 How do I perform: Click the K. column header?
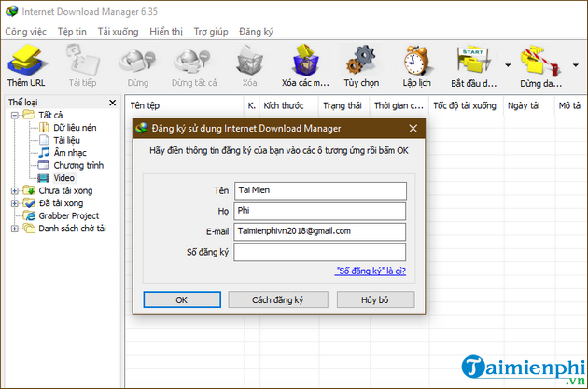(x=252, y=105)
